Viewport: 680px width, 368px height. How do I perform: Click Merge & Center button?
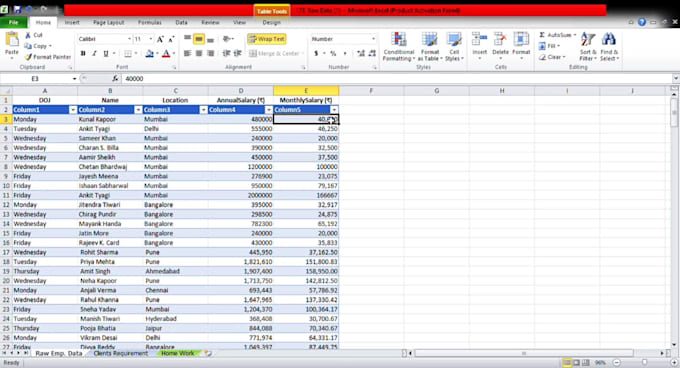(x=275, y=53)
